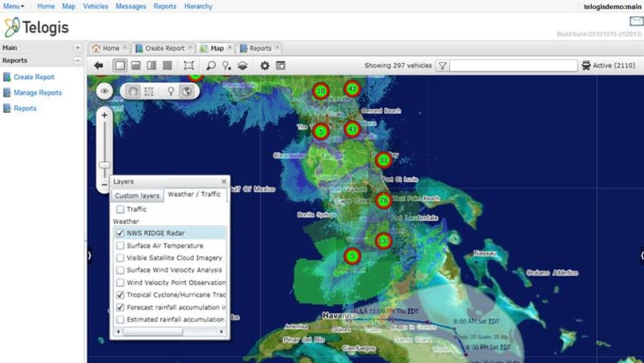Expand the Main sidebar section
Screen dimensions: 644x363
click(x=78, y=48)
